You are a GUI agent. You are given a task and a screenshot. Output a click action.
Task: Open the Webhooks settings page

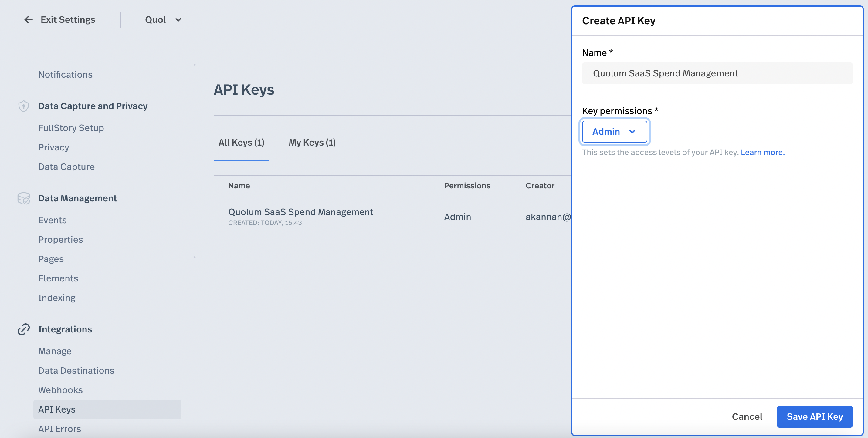[x=60, y=390]
